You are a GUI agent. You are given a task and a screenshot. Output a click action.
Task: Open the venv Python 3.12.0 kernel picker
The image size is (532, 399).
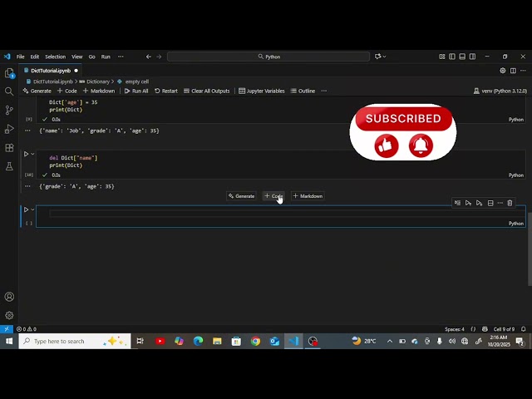[x=503, y=91]
